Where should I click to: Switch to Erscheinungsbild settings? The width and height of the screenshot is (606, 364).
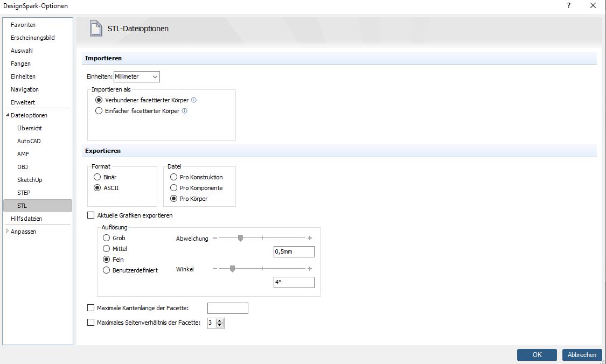click(x=32, y=38)
